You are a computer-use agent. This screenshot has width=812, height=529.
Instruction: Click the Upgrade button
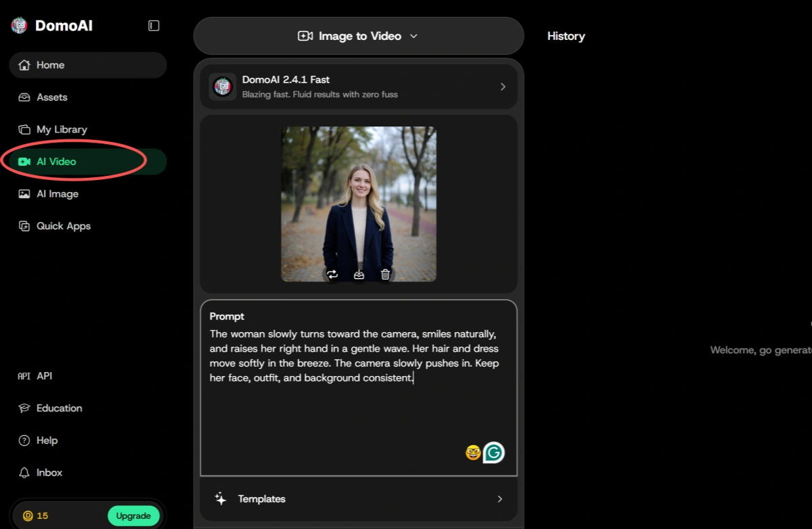pyautogui.click(x=133, y=516)
